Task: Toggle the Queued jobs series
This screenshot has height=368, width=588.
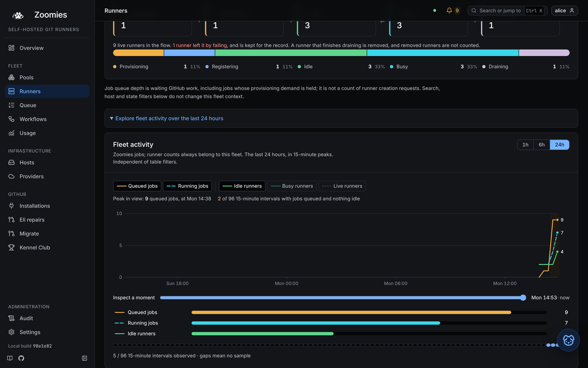Action: coord(137,186)
